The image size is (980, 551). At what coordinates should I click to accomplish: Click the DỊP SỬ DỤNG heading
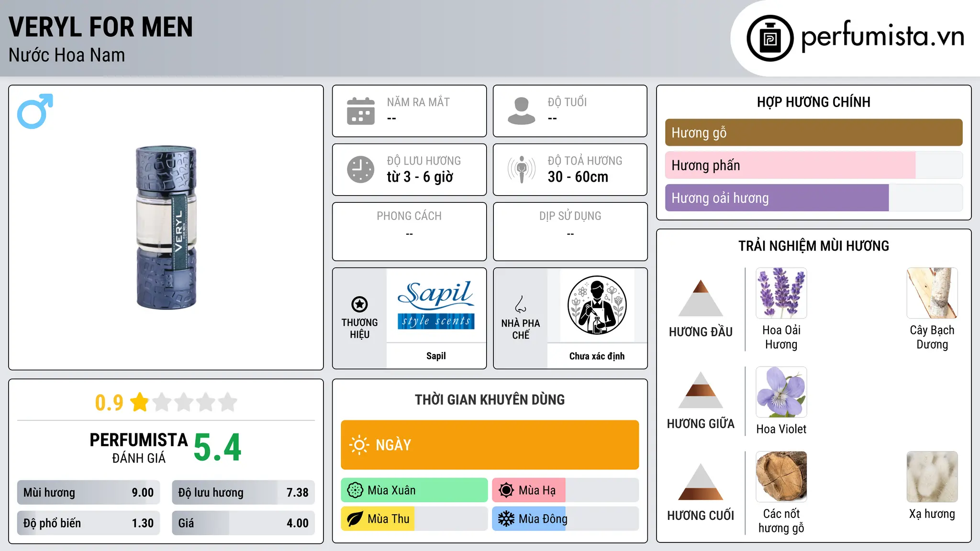(570, 216)
